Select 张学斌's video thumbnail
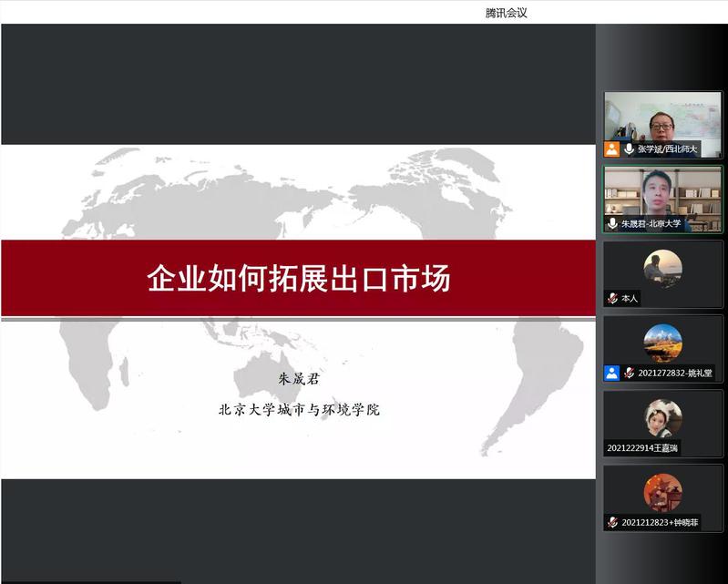 [x=662, y=118]
